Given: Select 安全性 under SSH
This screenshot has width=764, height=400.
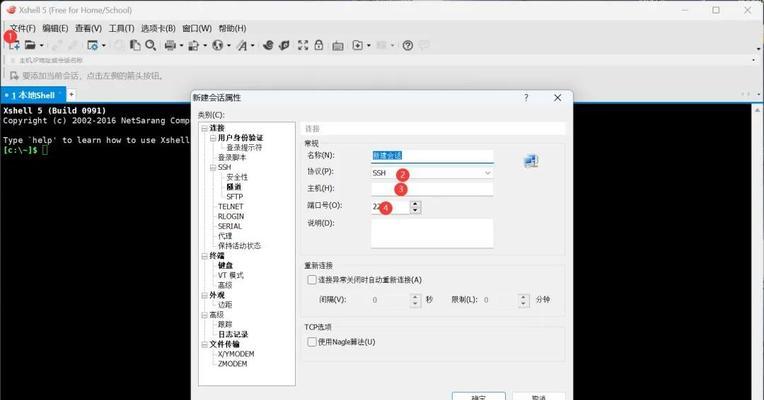Looking at the screenshot, I should click(237, 177).
